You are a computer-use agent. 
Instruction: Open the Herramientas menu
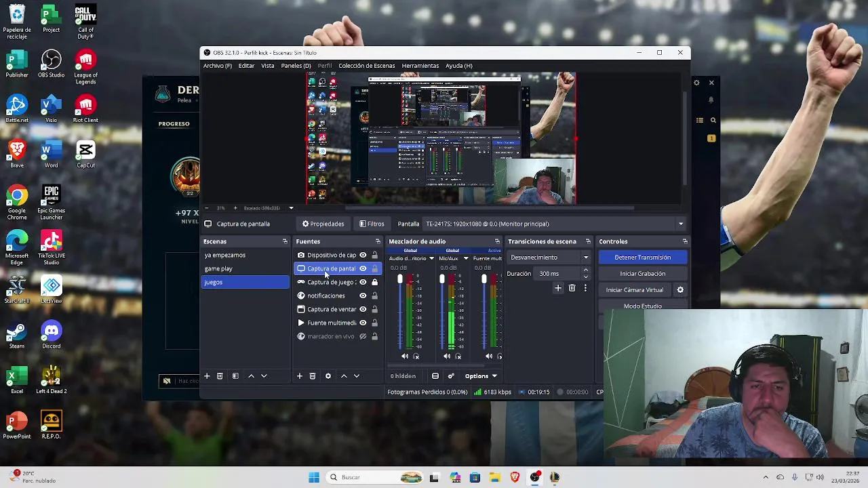coord(420,66)
